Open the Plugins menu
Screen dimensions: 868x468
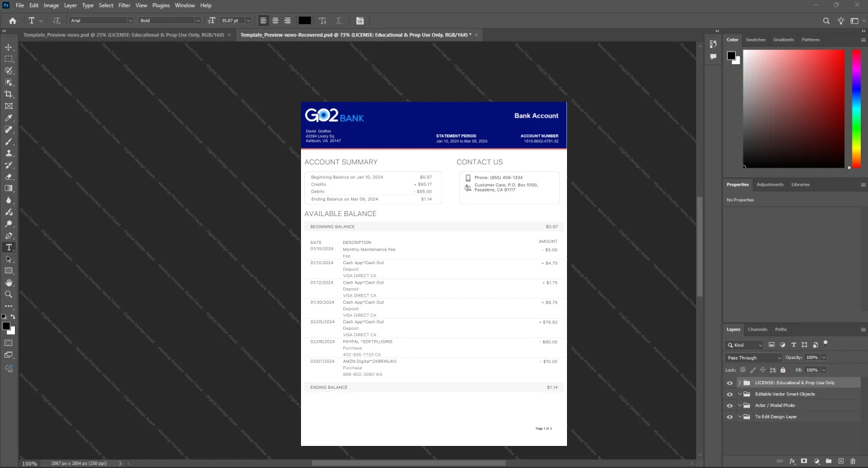point(161,5)
